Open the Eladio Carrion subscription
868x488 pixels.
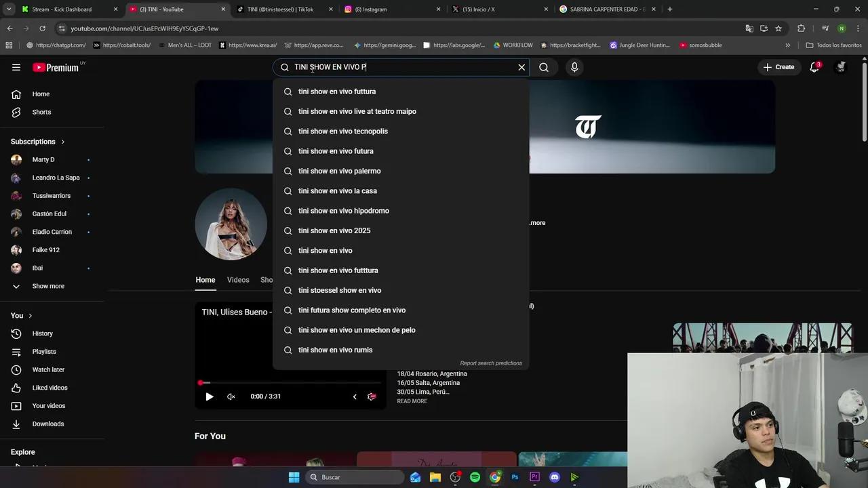tap(53, 232)
